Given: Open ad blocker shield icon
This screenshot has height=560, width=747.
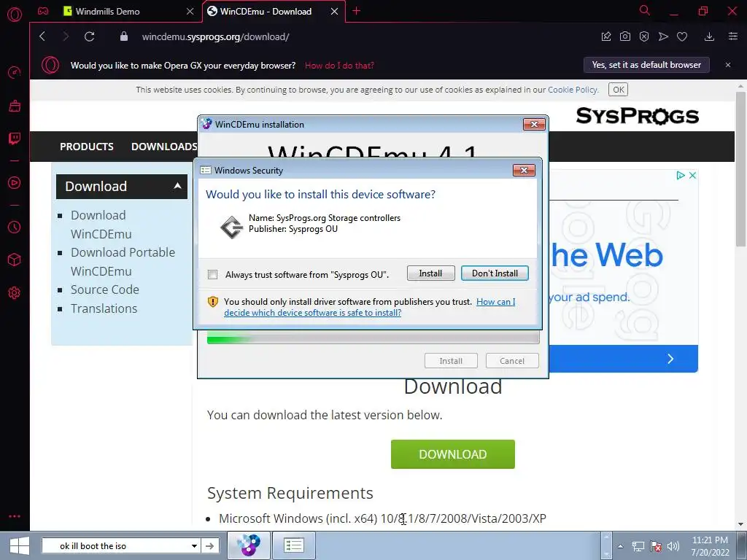Looking at the screenshot, I should [644, 36].
